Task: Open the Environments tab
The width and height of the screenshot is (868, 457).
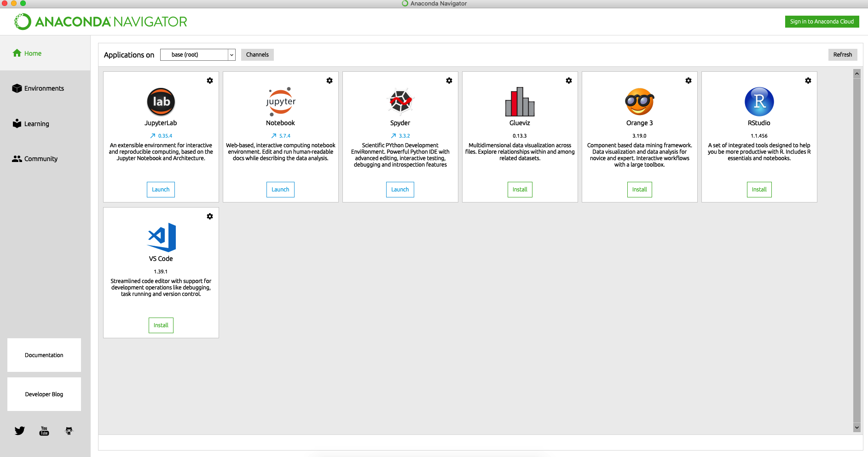Action: click(x=45, y=88)
